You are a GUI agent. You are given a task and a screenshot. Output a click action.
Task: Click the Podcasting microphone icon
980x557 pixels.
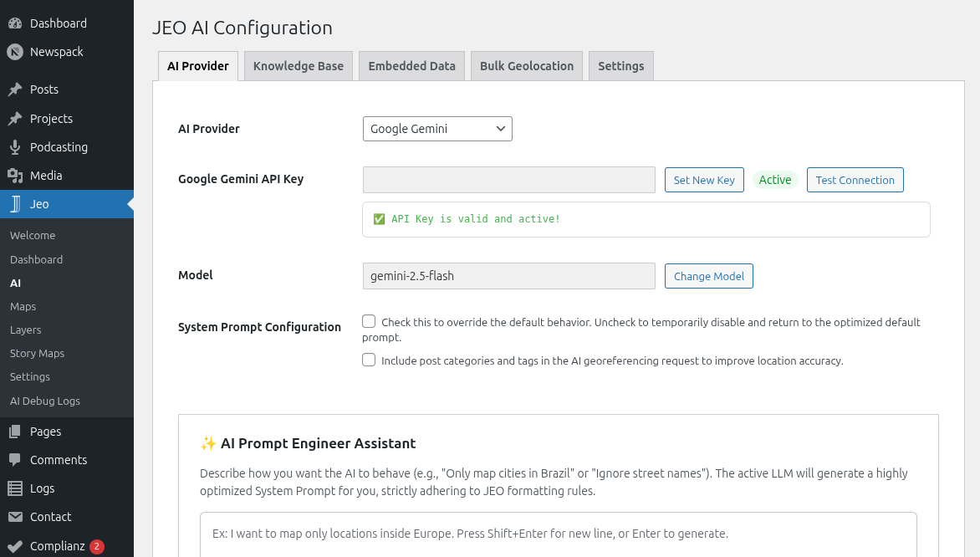15,147
